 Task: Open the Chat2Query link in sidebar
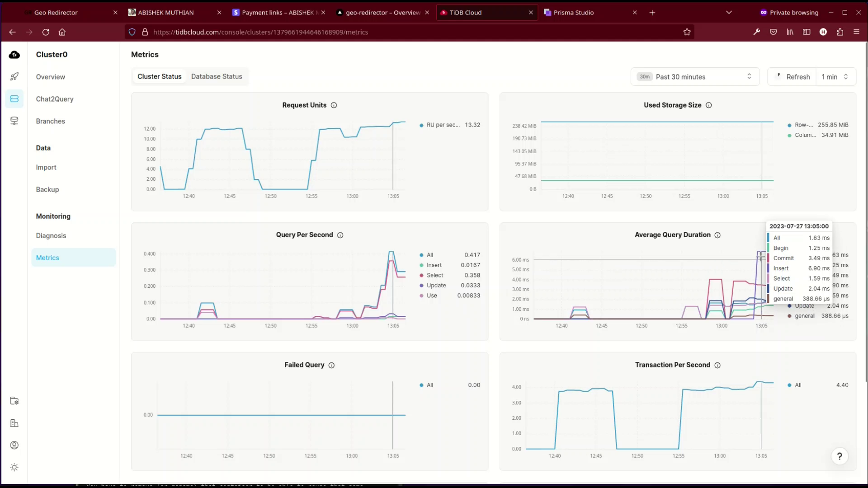(55, 99)
